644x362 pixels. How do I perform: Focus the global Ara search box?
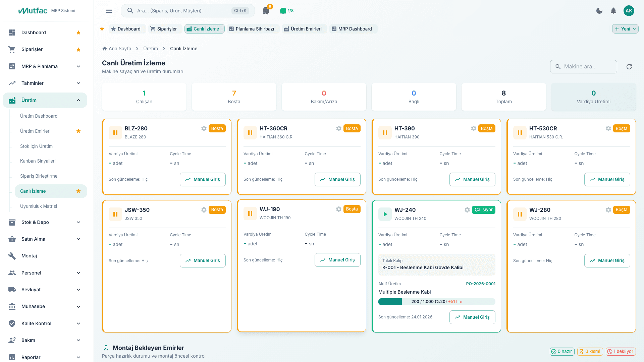(187, 11)
